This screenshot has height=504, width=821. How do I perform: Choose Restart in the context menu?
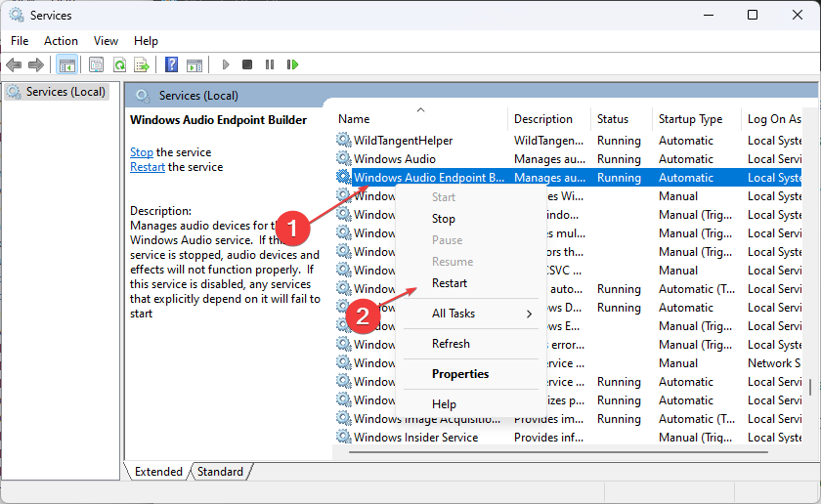[x=450, y=283]
